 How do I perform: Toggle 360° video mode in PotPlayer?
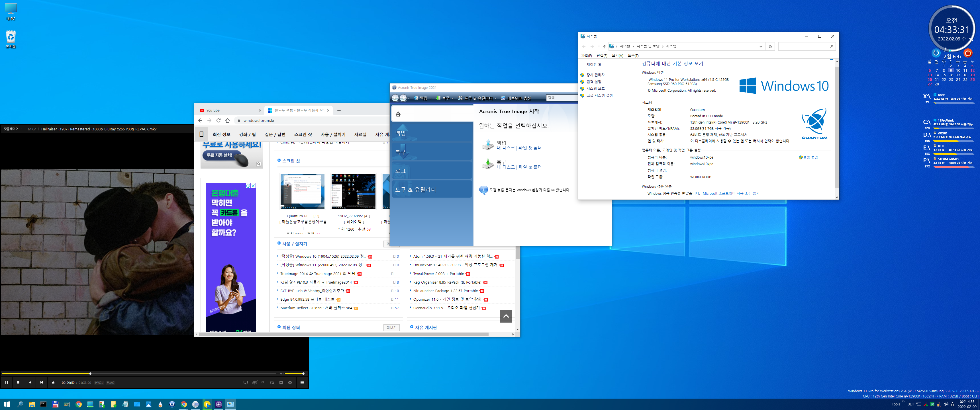pyautogui.click(x=254, y=382)
